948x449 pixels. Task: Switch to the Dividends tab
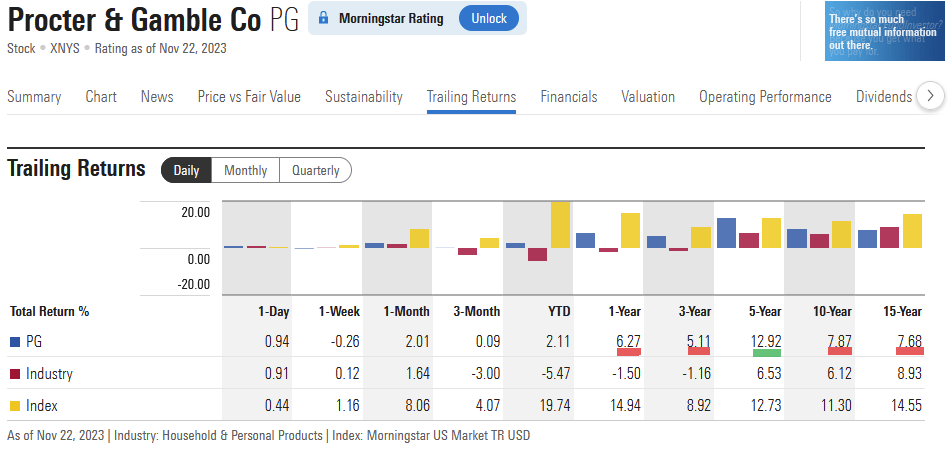(884, 97)
